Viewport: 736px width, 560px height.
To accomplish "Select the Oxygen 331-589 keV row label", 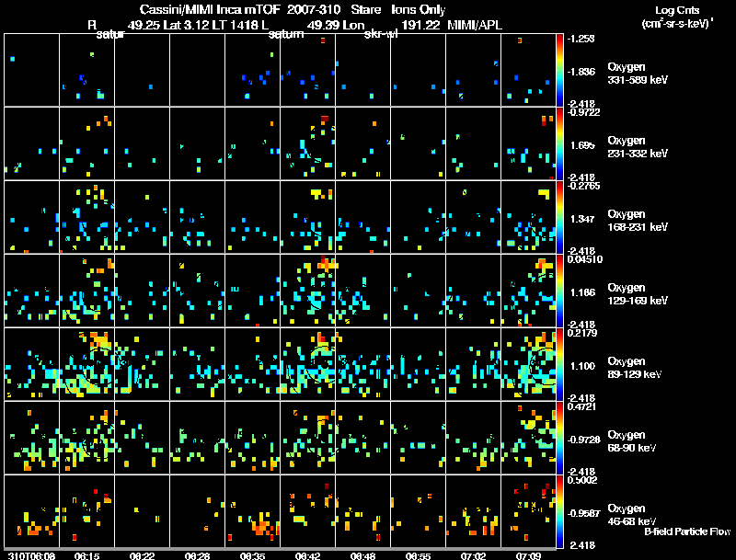I will (637, 74).
